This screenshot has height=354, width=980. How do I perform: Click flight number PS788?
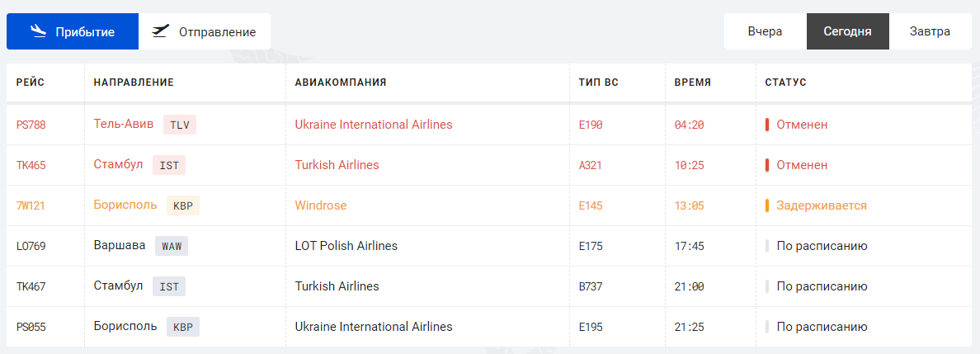(x=31, y=125)
